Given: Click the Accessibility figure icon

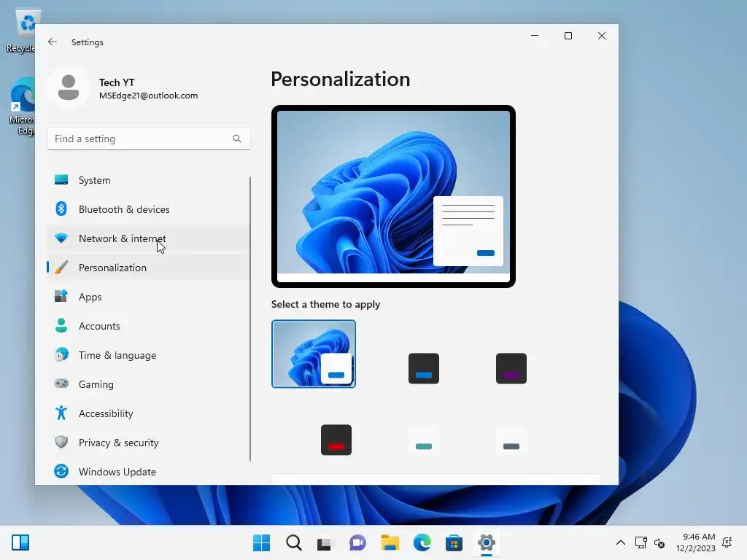Looking at the screenshot, I should click(61, 413).
